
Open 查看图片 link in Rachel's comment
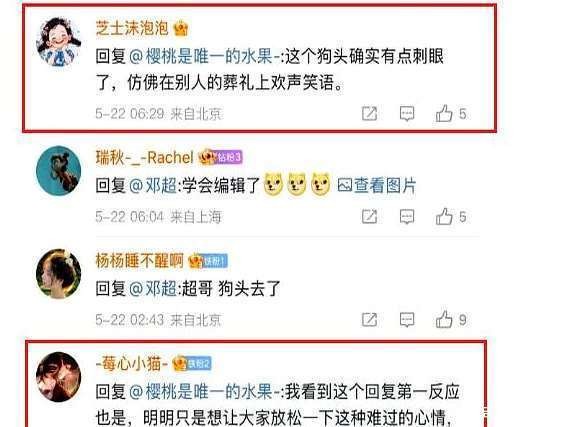pyautogui.click(x=376, y=185)
